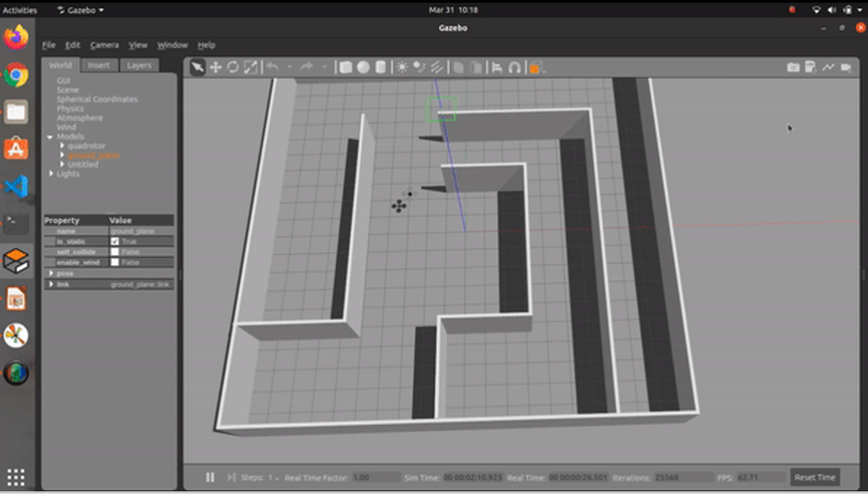Click the paste icon in toolbar

tap(476, 67)
